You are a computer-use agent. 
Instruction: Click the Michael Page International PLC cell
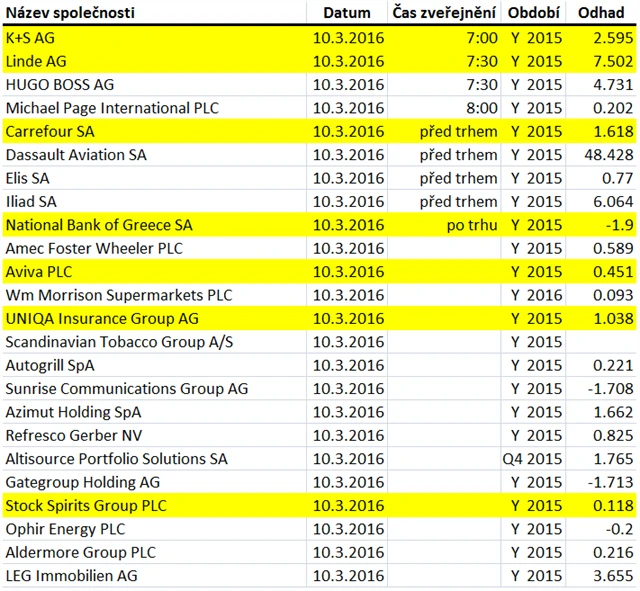point(112,108)
